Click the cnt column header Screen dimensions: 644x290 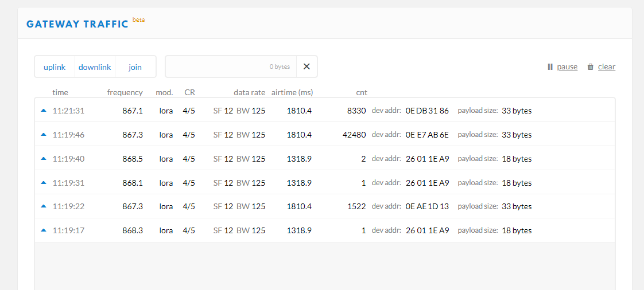[362, 92]
